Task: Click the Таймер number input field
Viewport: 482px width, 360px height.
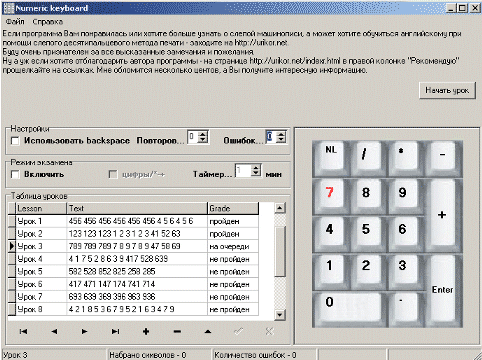Action: click(244, 170)
